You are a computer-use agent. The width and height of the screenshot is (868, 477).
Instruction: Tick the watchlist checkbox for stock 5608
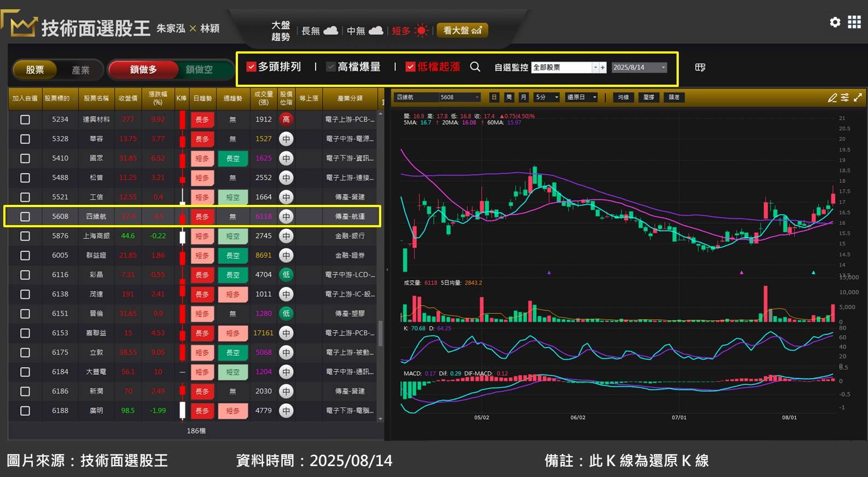25,216
